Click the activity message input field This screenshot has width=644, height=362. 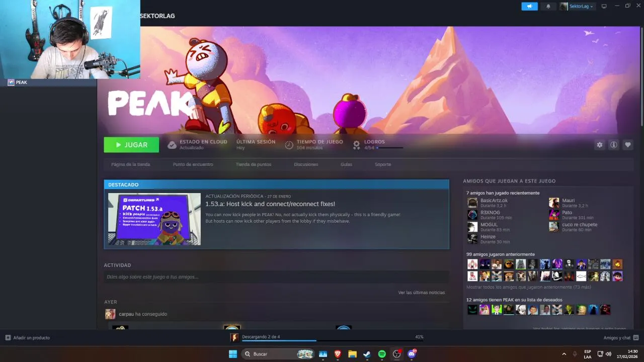coord(276,277)
